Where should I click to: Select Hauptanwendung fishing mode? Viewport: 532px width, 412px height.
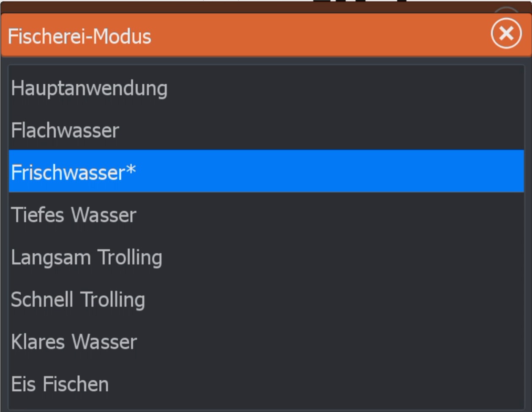pyautogui.click(x=89, y=88)
